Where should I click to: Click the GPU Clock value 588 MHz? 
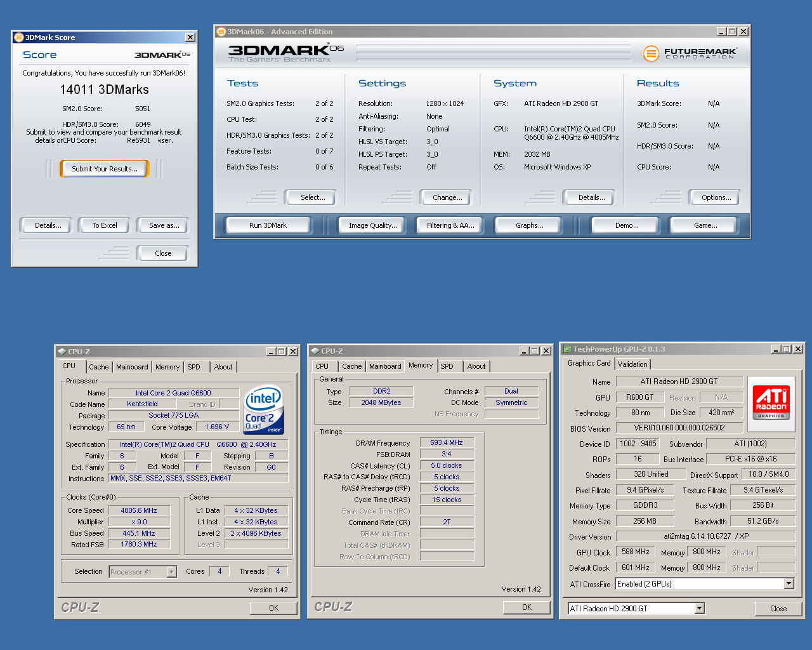point(635,552)
